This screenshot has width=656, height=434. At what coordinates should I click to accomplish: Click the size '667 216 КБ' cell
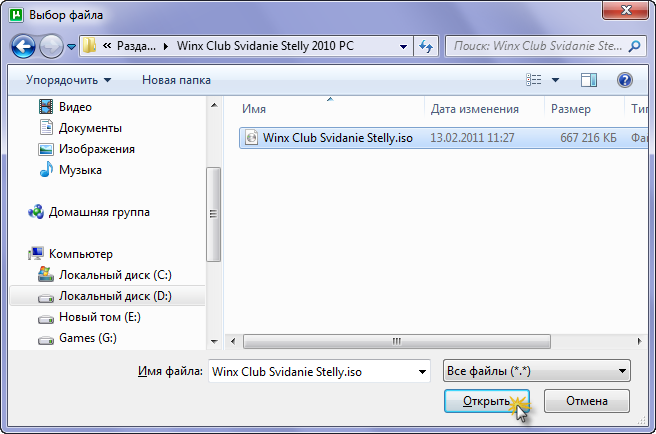(x=588, y=138)
